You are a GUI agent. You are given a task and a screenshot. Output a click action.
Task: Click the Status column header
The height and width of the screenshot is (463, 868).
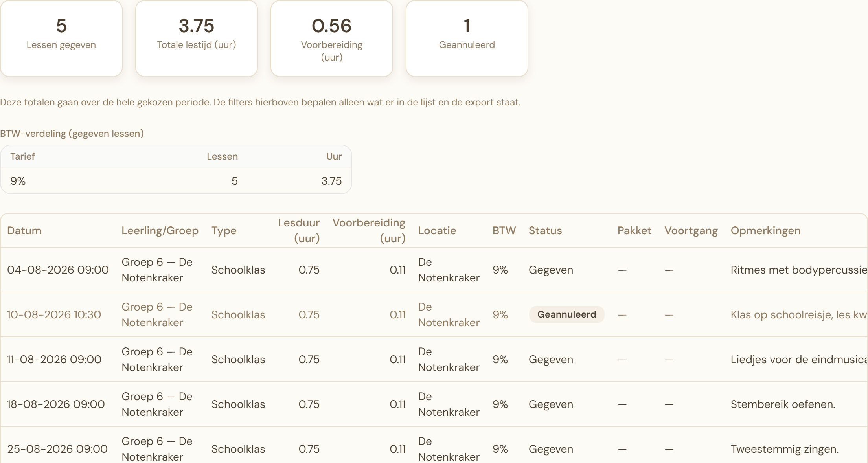pyautogui.click(x=545, y=231)
